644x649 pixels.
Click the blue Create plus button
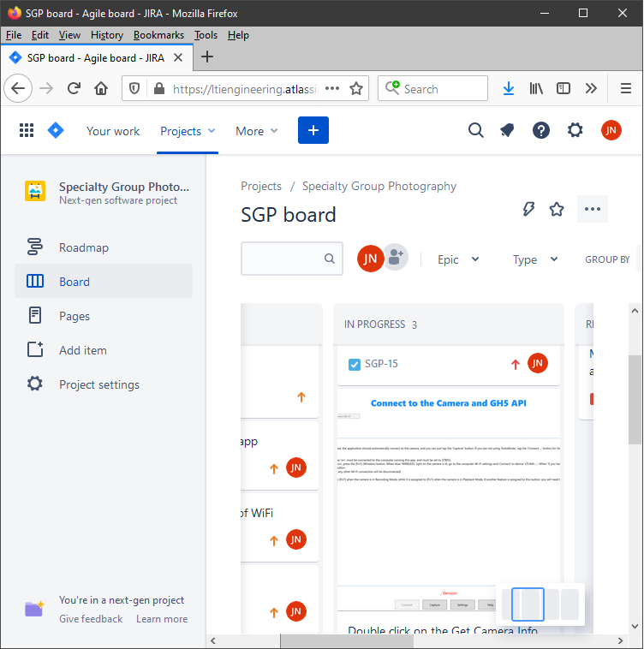point(313,130)
